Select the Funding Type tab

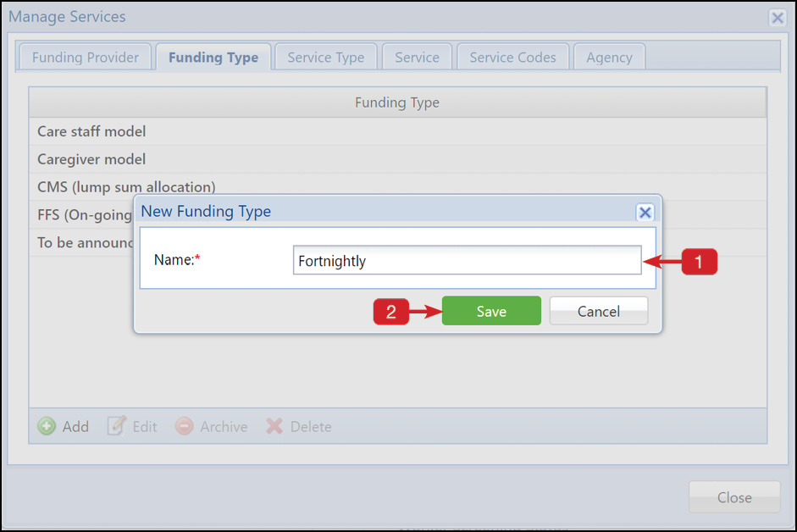(213, 58)
